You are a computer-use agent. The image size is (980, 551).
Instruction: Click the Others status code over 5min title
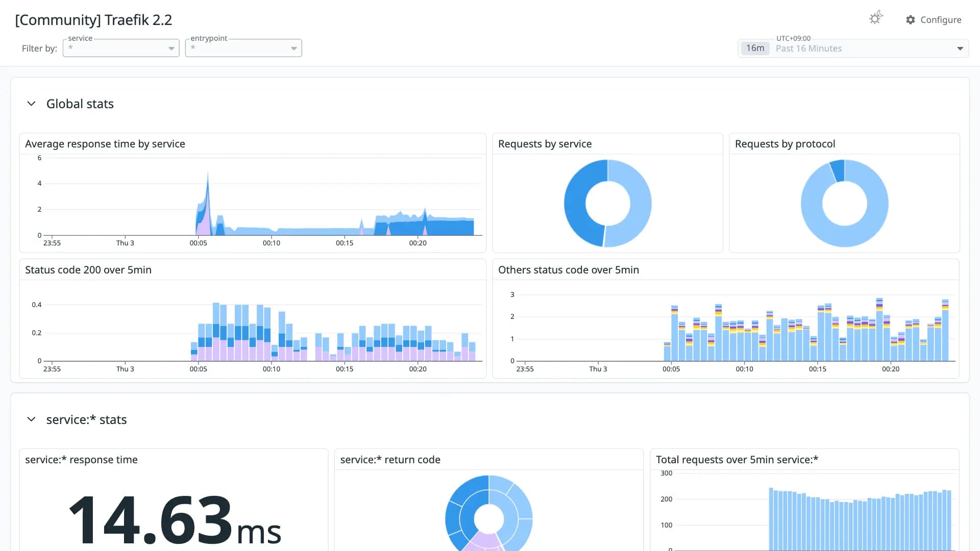coord(569,270)
